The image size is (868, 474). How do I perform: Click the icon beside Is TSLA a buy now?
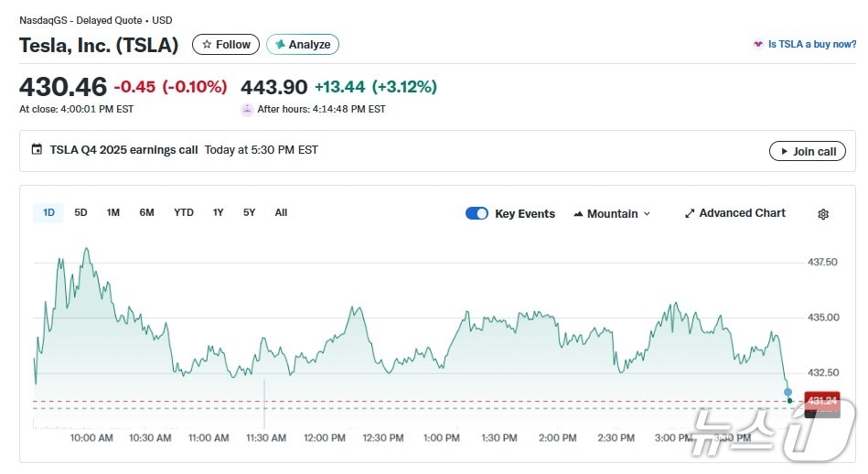pos(757,44)
